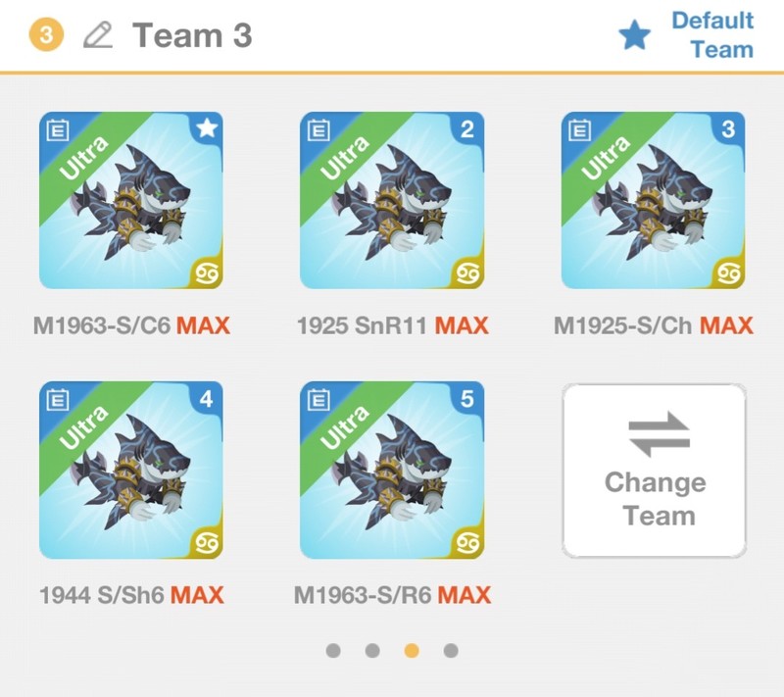Tap the Cancer zodiac badge on the M1963-S/R6 card
The width and height of the screenshot is (784, 697).
pos(467,542)
